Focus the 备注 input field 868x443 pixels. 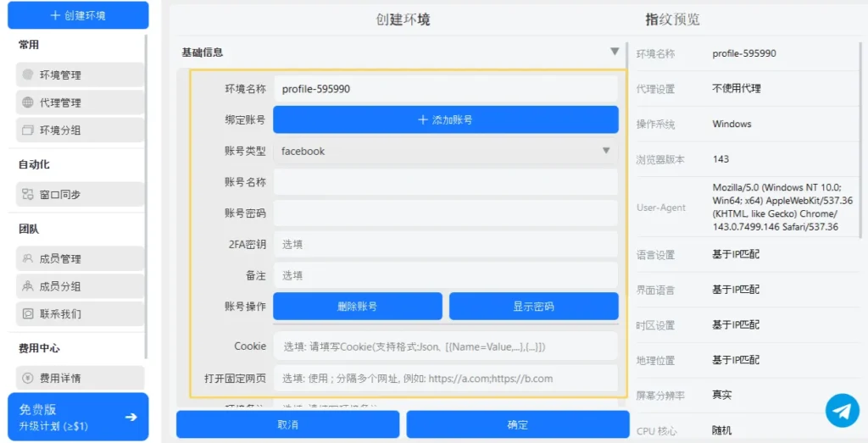tap(446, 275)
